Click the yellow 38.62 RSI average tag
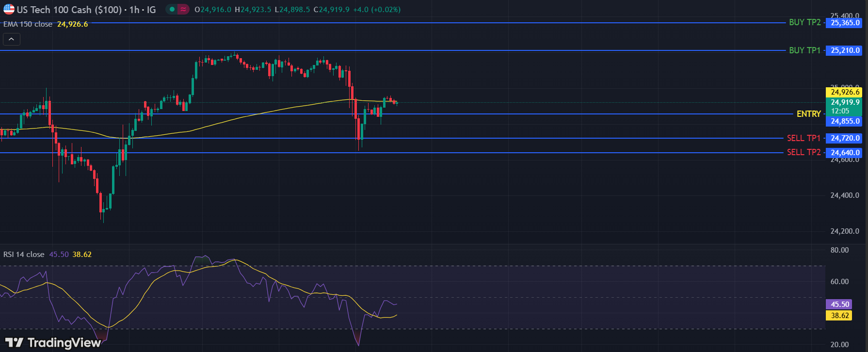This screenshot has width=868, height=352. 840,316
